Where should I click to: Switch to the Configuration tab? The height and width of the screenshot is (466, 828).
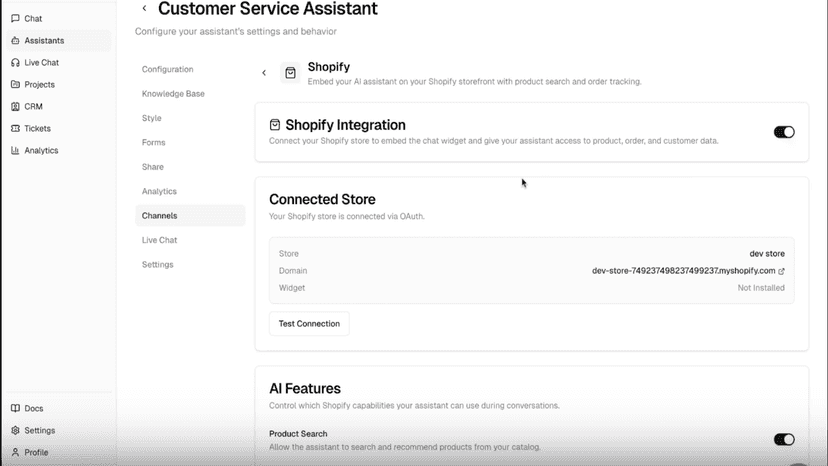click(190, 69)
